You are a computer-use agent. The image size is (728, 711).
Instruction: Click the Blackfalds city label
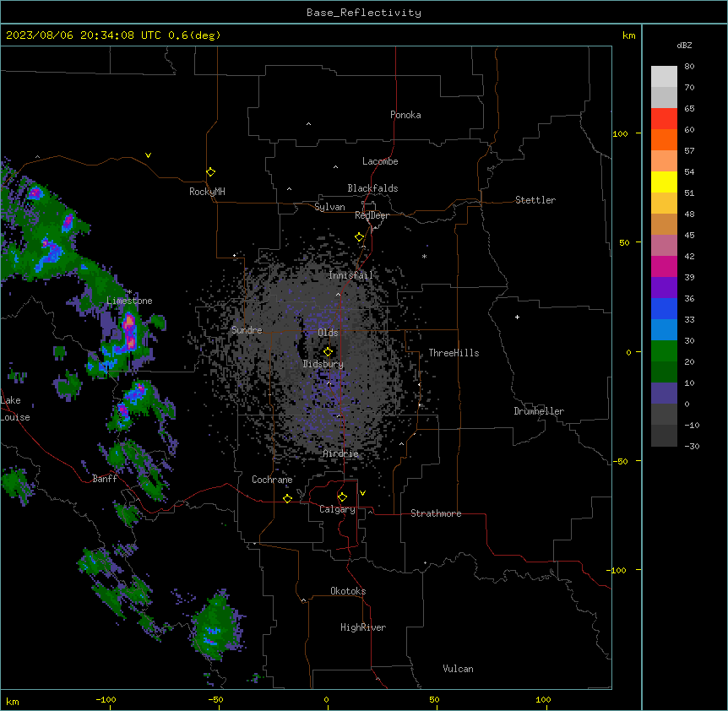click(x=372, y=188)
